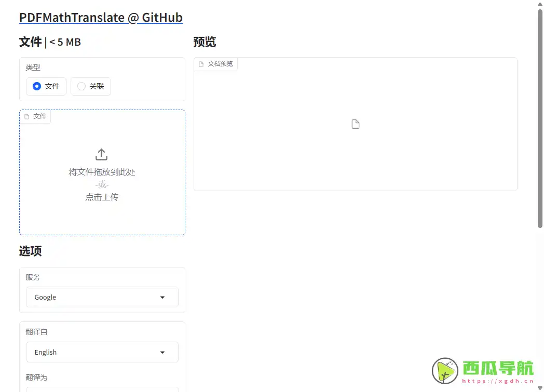This screenshot has height=392, width=544.
Task: Click the 服务 label
Action: point(33,277)
